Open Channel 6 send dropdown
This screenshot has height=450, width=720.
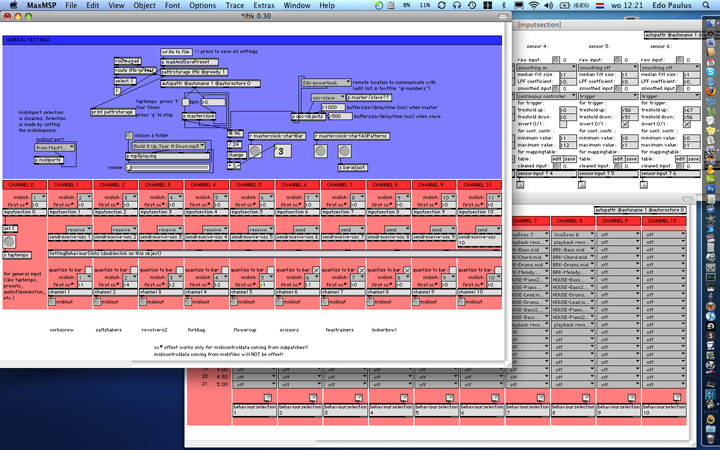306,229
